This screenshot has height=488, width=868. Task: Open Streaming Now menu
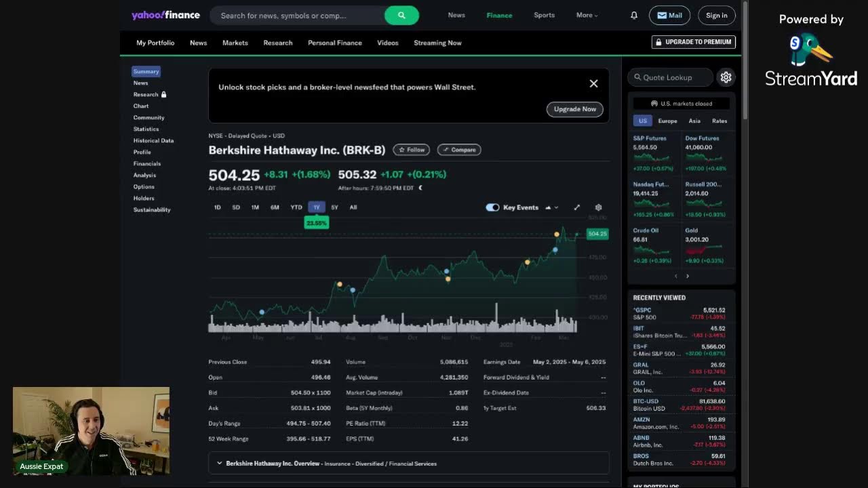pos(437,43)
